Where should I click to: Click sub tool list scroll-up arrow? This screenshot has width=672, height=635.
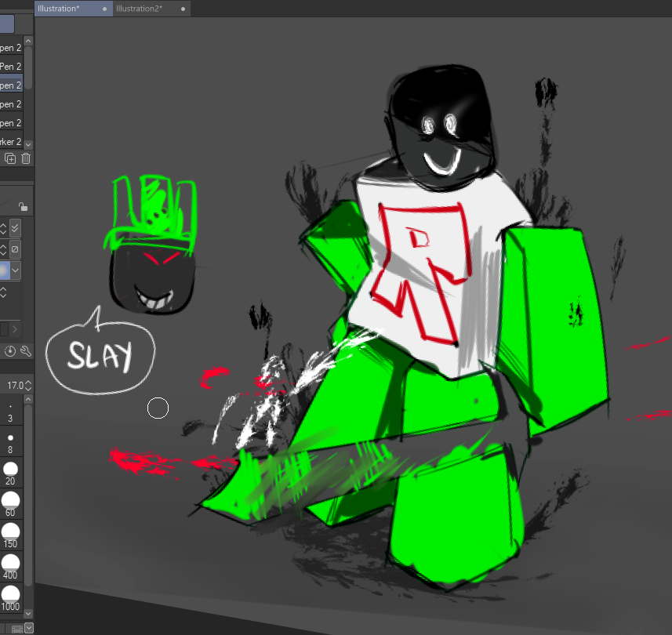pyautogui.click(x=28, y=41)
